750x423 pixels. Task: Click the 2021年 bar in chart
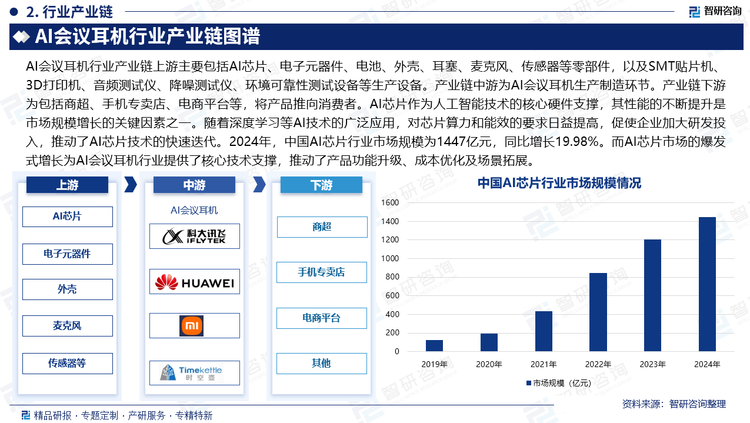[x=543, y=331]
